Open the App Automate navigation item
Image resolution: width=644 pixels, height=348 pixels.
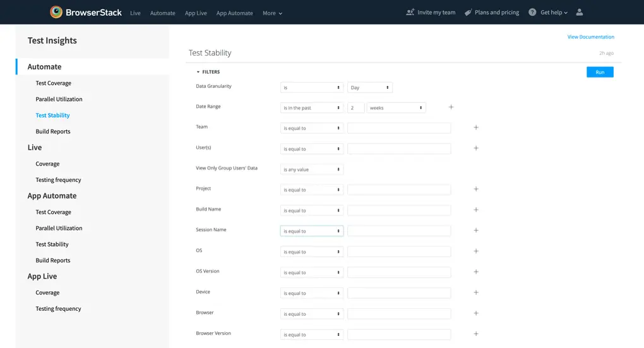(234, 13)
